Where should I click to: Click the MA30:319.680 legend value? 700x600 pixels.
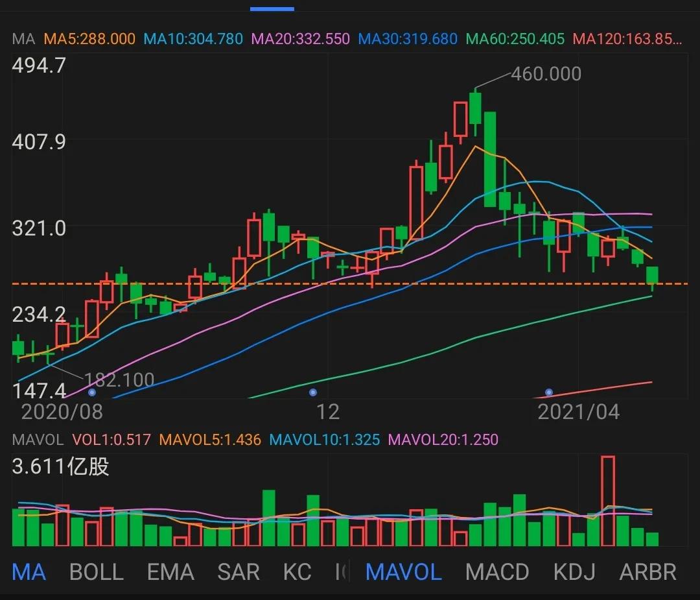408,39
